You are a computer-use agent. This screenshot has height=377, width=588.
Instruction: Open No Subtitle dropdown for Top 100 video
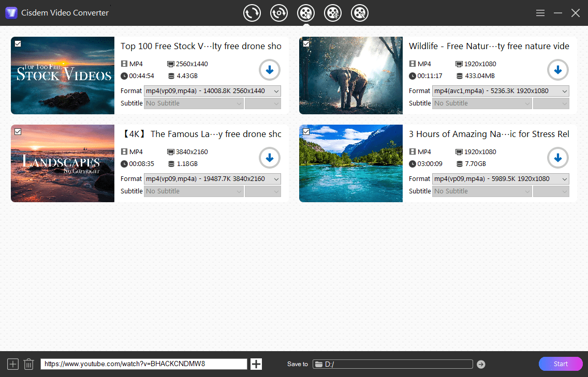point(194,103)
